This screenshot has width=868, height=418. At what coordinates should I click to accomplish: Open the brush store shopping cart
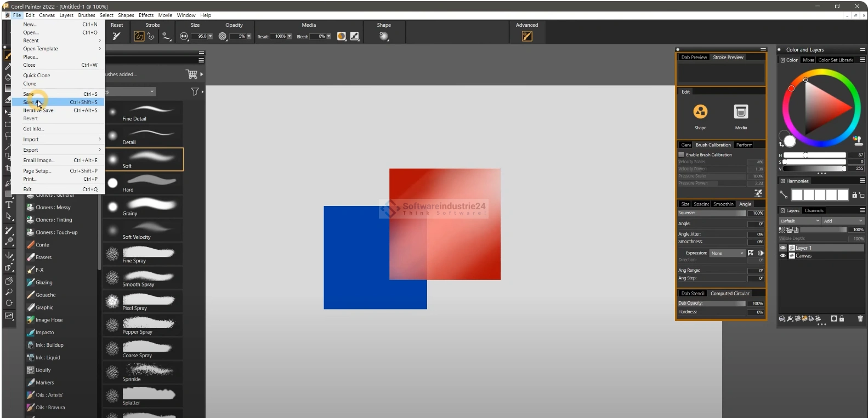click(x=191, y=74)
